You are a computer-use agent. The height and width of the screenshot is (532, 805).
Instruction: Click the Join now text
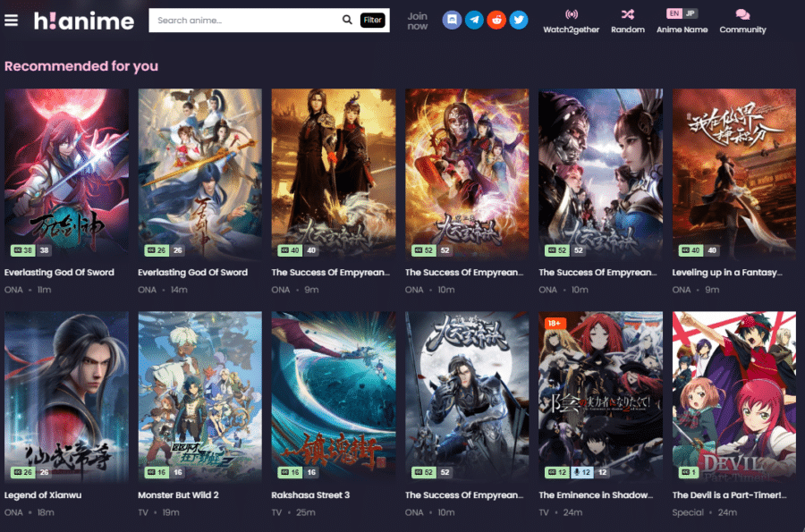418,21
